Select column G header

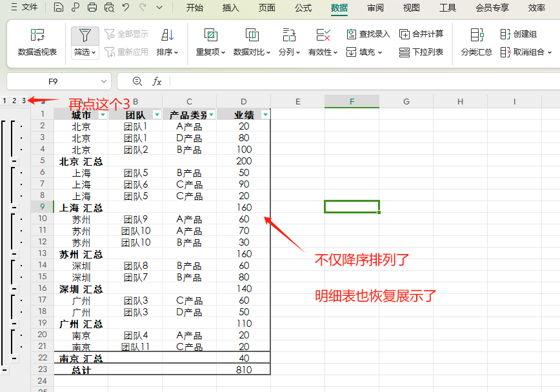(406, 102)
